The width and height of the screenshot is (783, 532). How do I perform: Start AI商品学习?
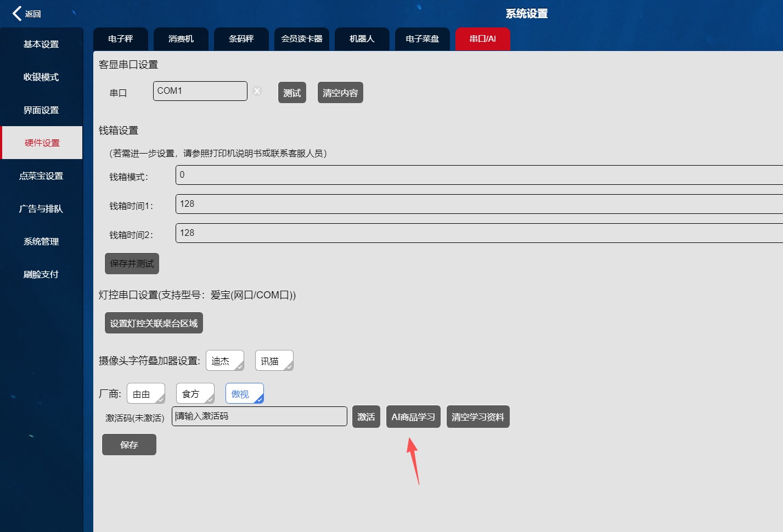coord(413,417)
